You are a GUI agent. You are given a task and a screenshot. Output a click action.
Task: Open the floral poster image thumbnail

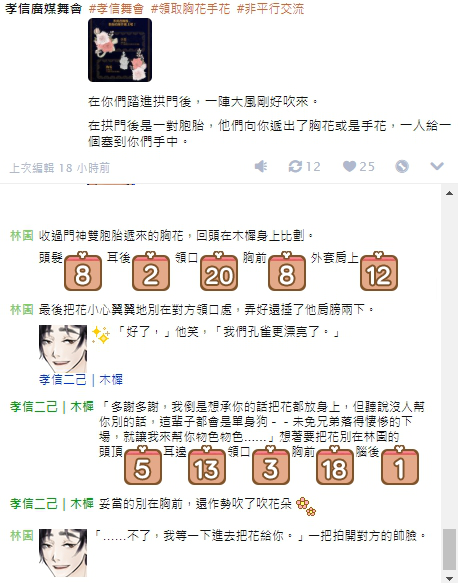(120, 50)
